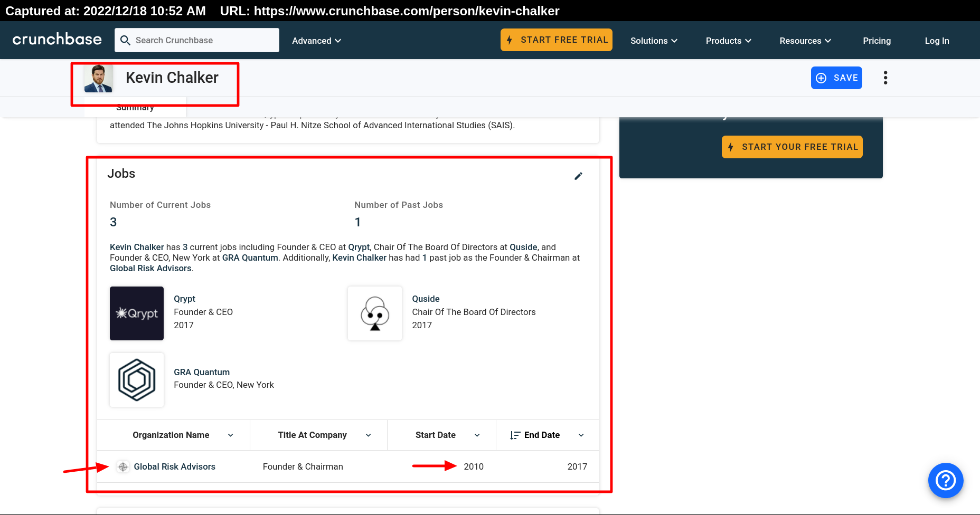
Task: Click the Number of Current Jobs value 3
Action: 113,222
